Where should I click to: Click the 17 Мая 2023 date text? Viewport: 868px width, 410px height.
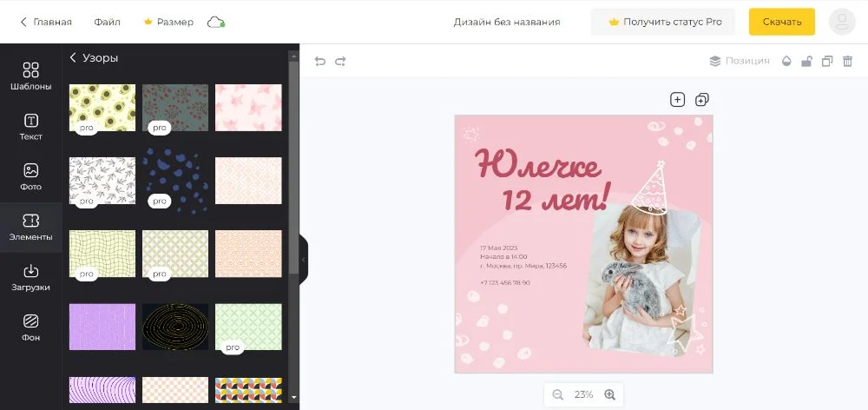[499, 248]
